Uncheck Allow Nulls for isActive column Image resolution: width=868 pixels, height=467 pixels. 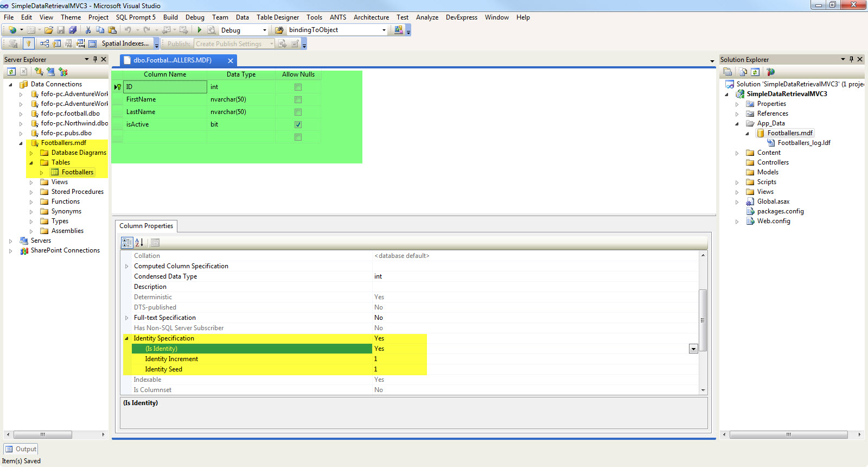coord(298,124)
